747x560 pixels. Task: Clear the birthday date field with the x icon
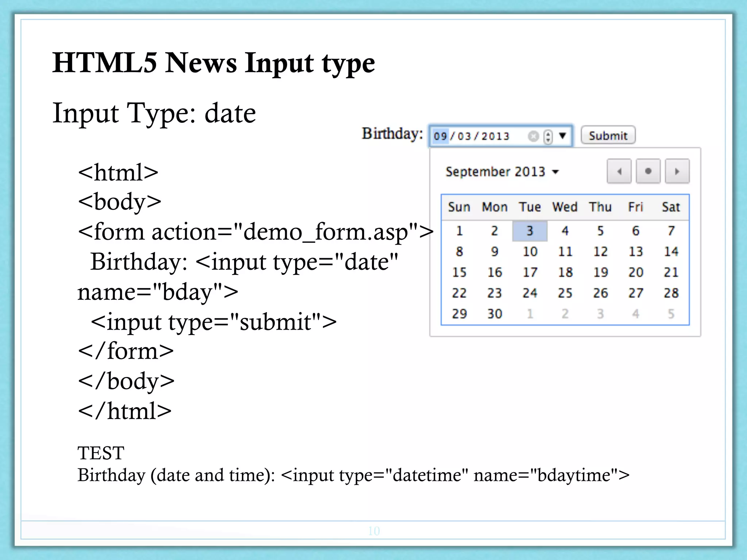(533, 136)
